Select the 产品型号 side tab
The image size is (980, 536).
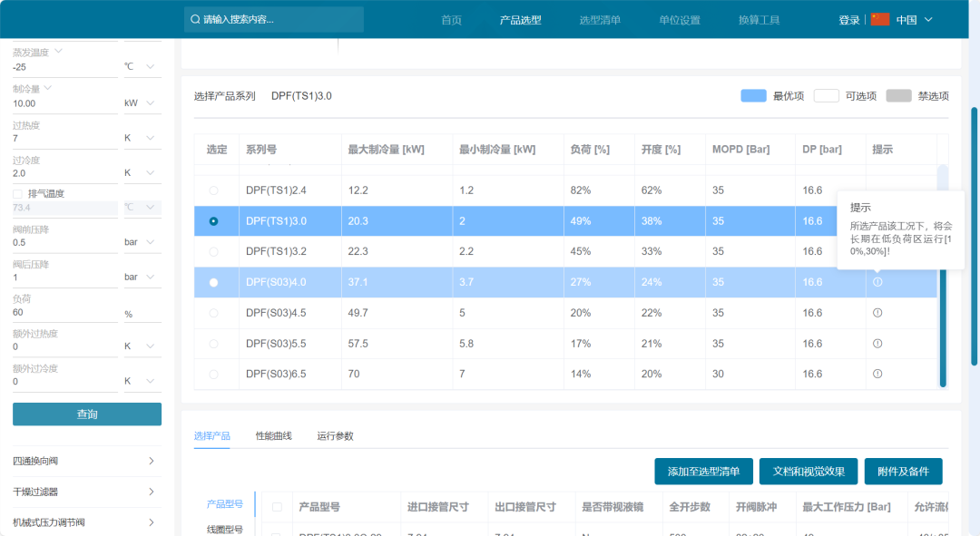(x=225, y=504)
